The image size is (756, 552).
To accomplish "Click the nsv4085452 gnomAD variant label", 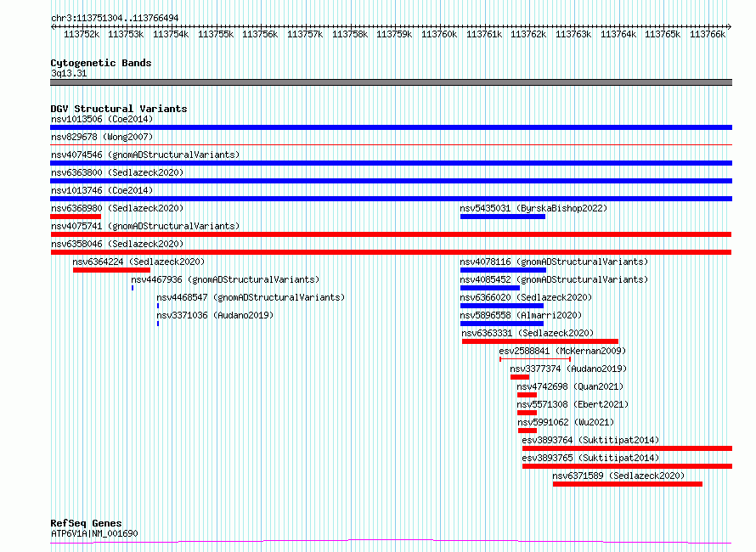I will [x=554, y=279].
